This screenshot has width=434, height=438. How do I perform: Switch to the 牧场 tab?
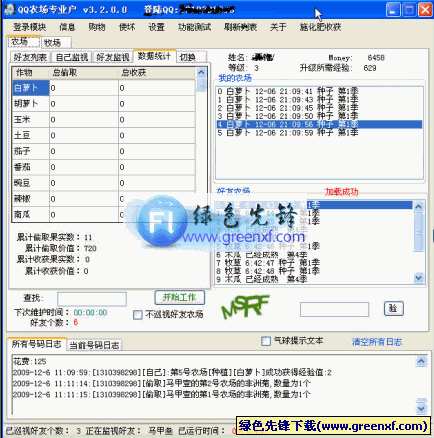click(56, 43)
